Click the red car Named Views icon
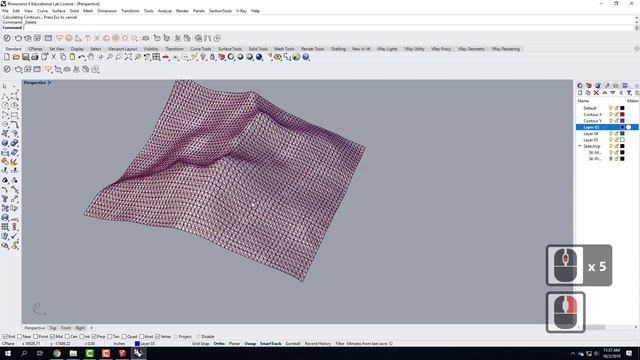Viewport: 640px width, 360px height. coord(166,57)
